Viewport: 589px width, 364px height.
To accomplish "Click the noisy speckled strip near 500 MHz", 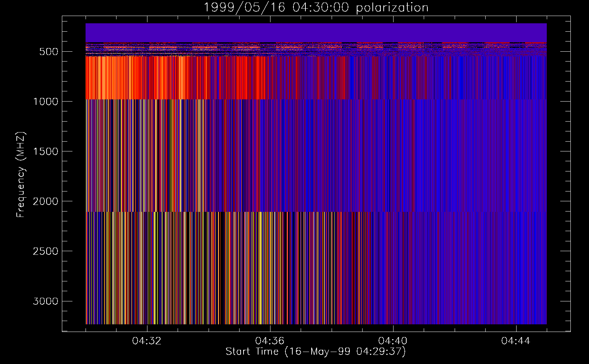I will (316, 49).
